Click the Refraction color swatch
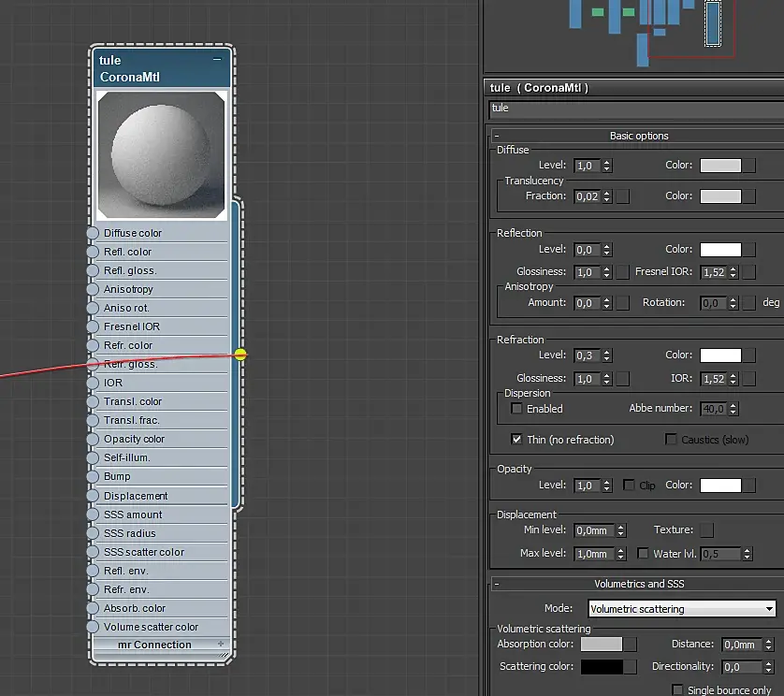The width and height of the screenshot is (784, 696). pyautogui.click(x=720, y=355)
